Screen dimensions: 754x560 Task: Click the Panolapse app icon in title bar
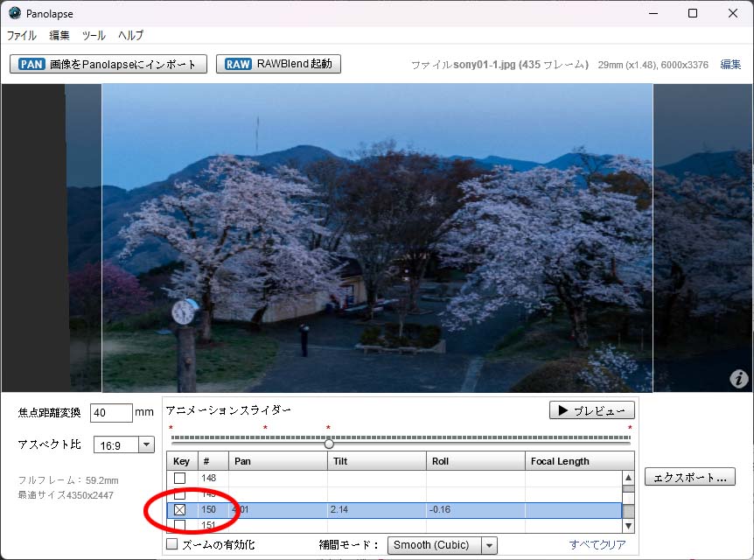(14, 13)
